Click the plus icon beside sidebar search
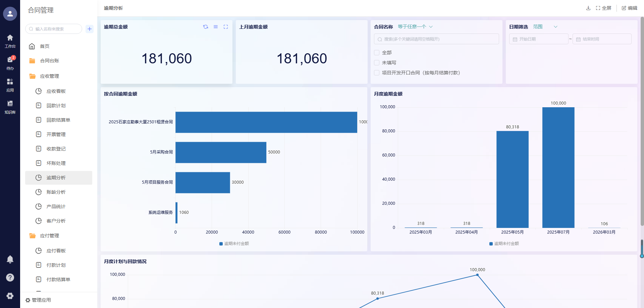 (x=90, y=29)
